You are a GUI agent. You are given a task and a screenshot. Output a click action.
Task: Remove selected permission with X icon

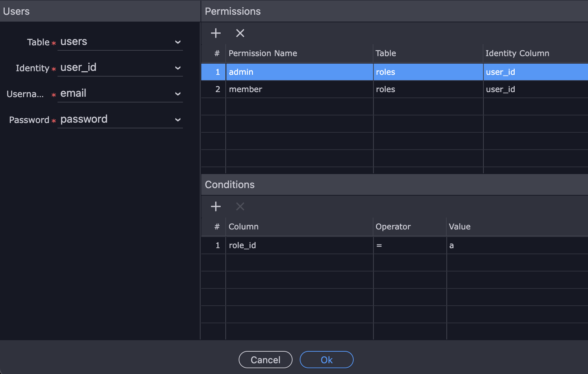[x=240, y=33]
